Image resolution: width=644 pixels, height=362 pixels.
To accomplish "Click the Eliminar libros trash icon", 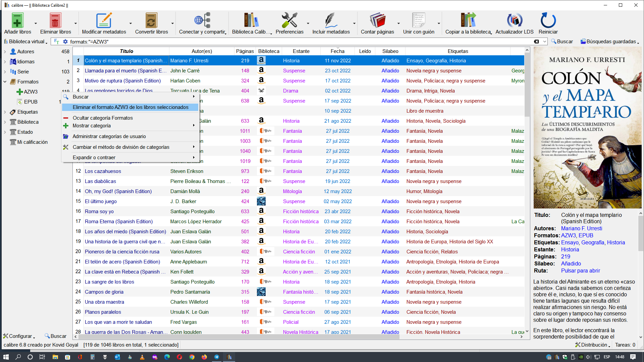I will pos(55,21).
